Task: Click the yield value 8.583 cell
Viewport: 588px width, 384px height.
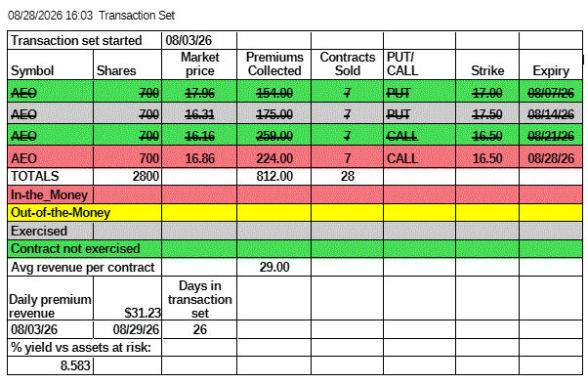Action: (x=50, y=365)
